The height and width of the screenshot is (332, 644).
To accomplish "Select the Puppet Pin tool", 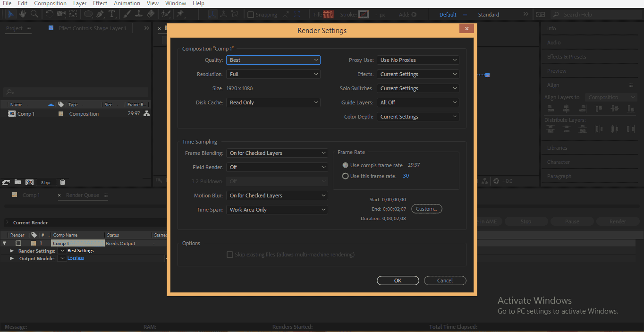I will point(180,14).
